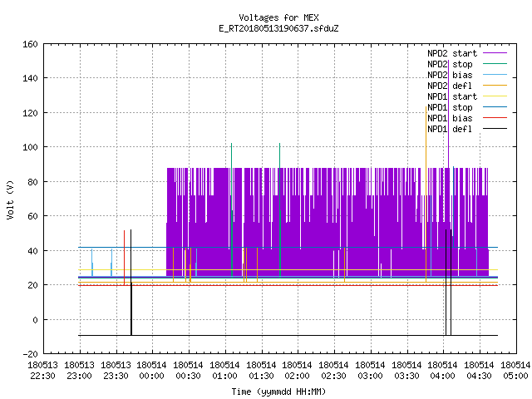The image size is (532, 399).
Task: Click the chart title 'Voltages for MEX'
Action: (x=278, y=17)
